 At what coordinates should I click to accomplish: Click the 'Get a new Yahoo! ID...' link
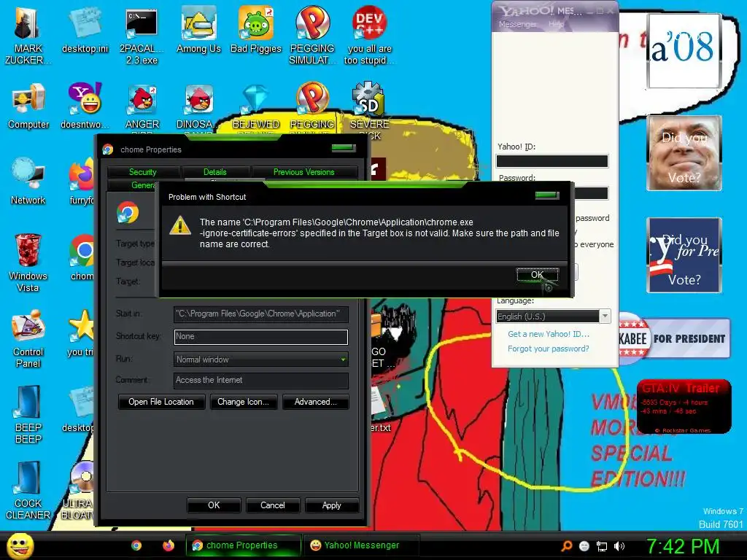coord(549,334)
